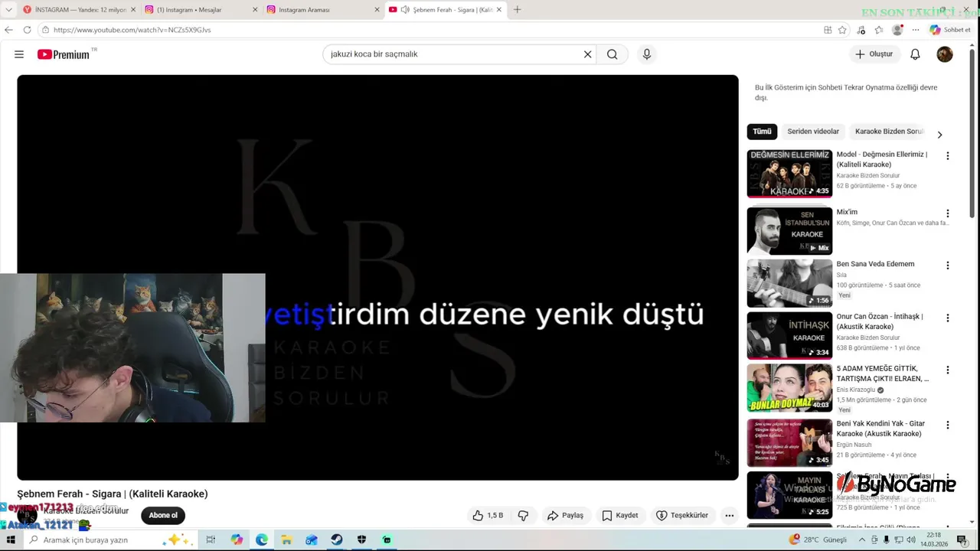Like the video (1,5 B)

tap(488, 516)
